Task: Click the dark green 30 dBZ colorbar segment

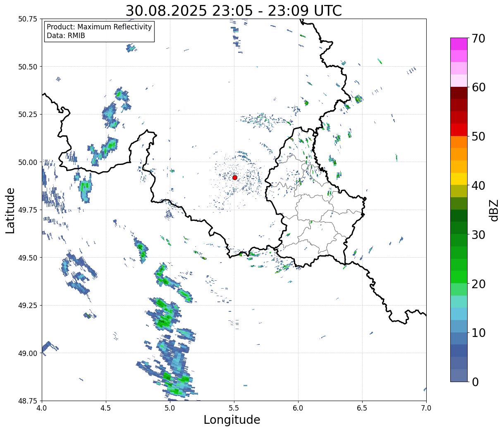Action: (x=459, y=228)
